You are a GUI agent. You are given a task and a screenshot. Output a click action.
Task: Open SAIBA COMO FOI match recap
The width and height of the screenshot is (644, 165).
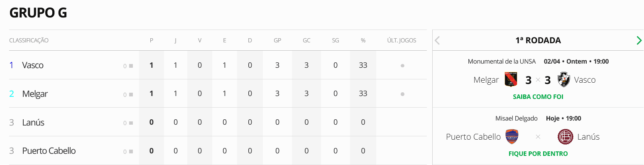coord(538,97)
